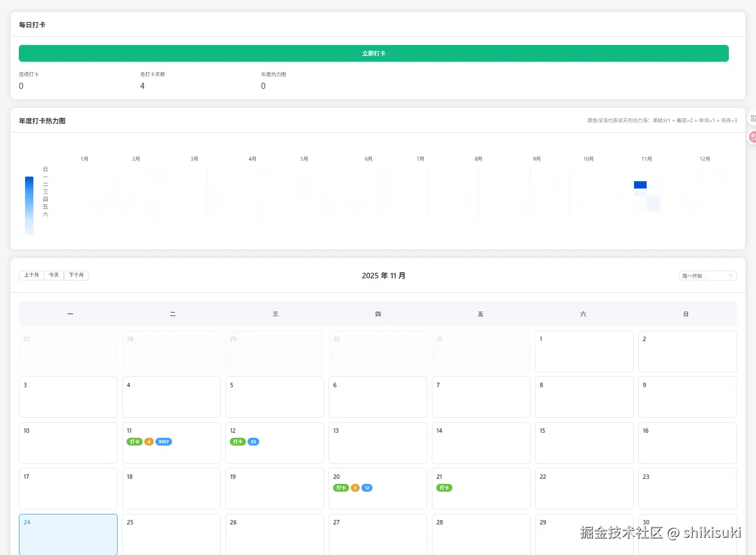The image size is (756, 555).
Task: Select calendar day 10
Action: point(68,443)
